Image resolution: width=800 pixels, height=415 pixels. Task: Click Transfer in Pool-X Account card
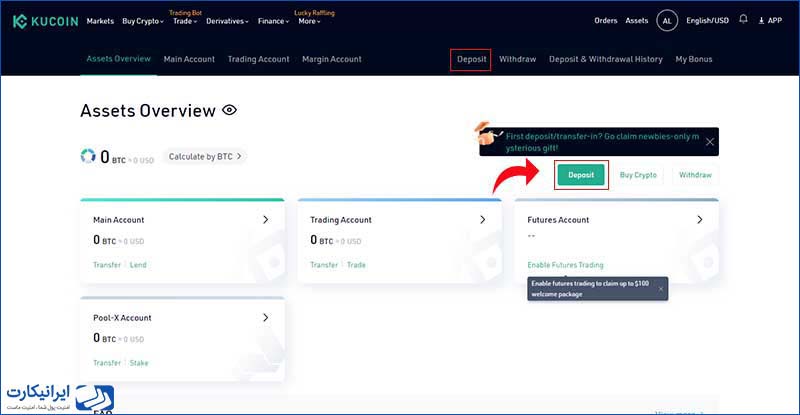click(107, 363)
